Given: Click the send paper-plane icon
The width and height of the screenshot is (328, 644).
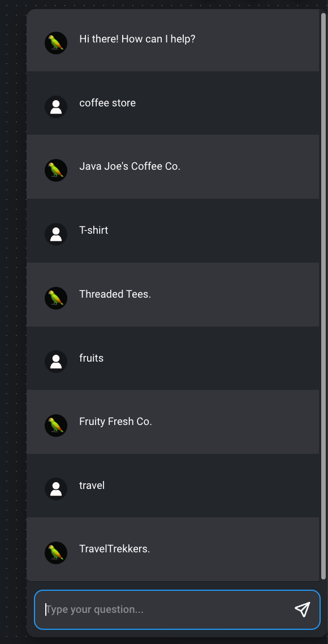Looking at the screenshot, I should [x=302, y=609].
